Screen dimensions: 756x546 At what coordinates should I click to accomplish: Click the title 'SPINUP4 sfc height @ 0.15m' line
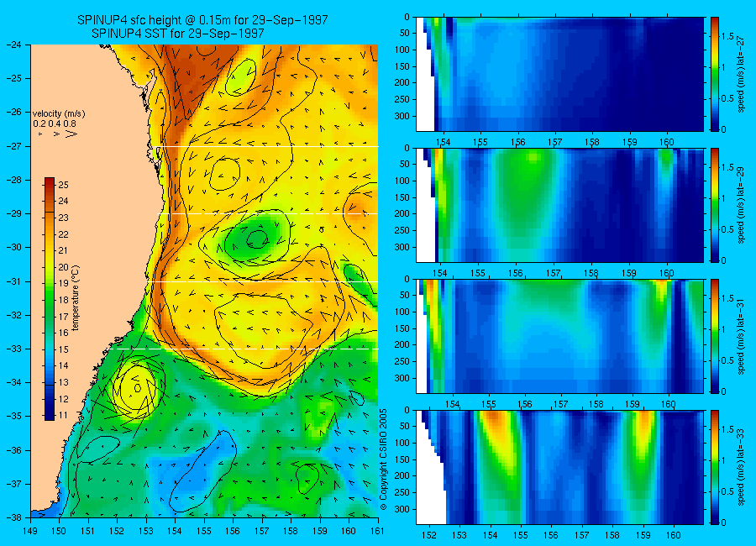coord(202,20)
